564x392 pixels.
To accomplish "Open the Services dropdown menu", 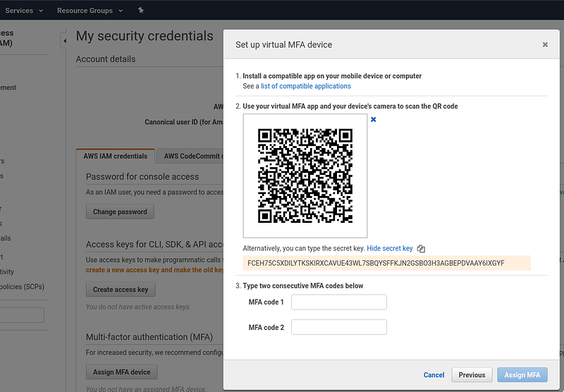I will pos(24,11).
